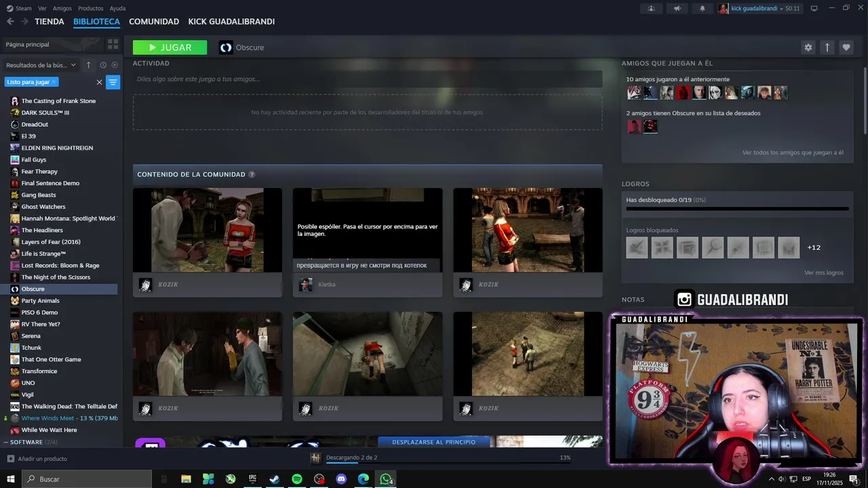The height and width of the screenshot is (488, 868).
Task: Open the Obscure game icon in header
Action: tap(226, 47)
